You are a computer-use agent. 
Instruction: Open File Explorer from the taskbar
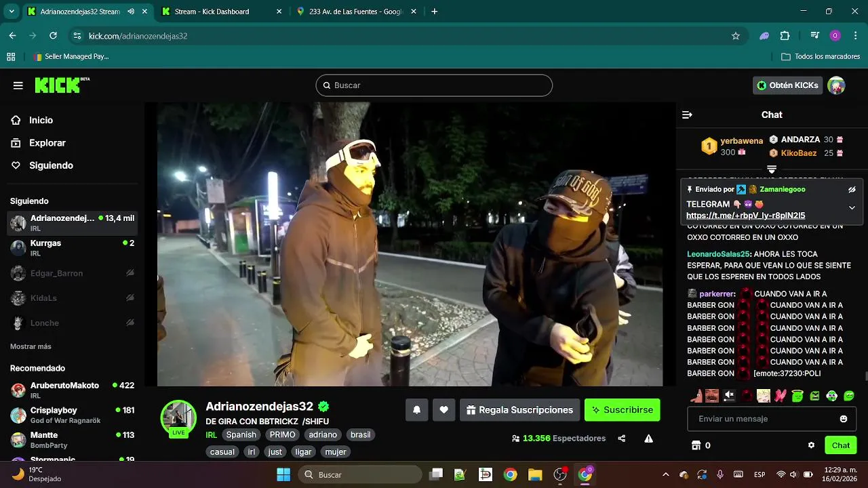click(535, 474)
